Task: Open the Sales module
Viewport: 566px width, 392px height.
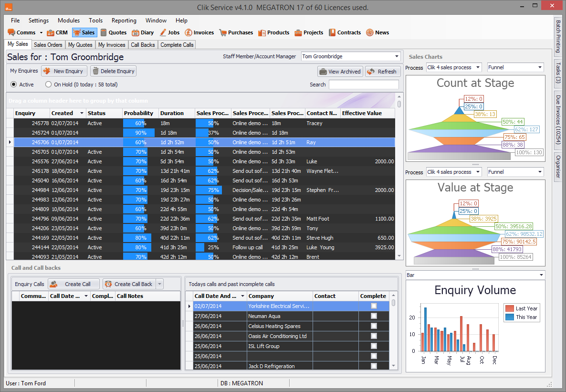Action: tap(84, 32)
